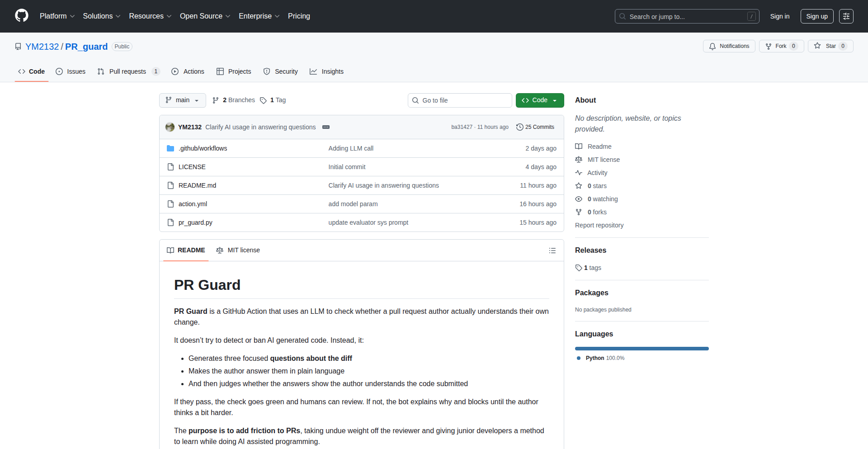Open commit ba31427
This screenshot has width=868, height=449.
pos(462,127)
